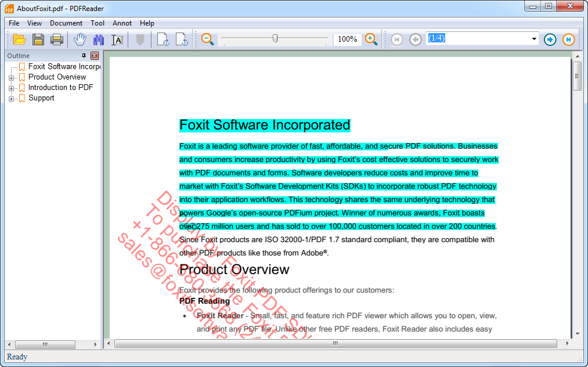Jump to the last page button
This screenshot has height=367, width=588.
(569, 39)
